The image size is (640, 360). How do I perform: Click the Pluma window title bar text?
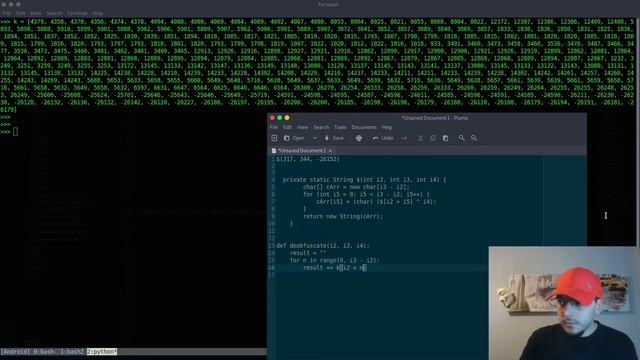pyautogui.click(x=435, y=118)
